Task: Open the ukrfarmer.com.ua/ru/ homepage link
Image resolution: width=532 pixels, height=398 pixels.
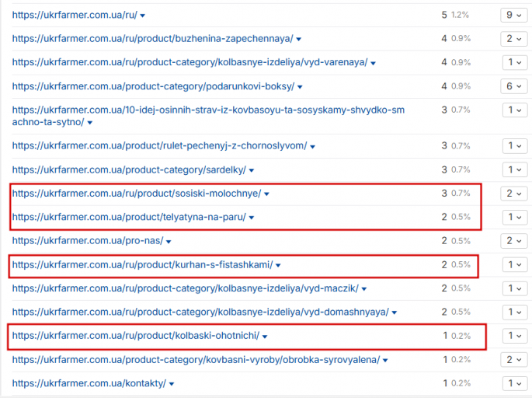Action: click(75, 15)
